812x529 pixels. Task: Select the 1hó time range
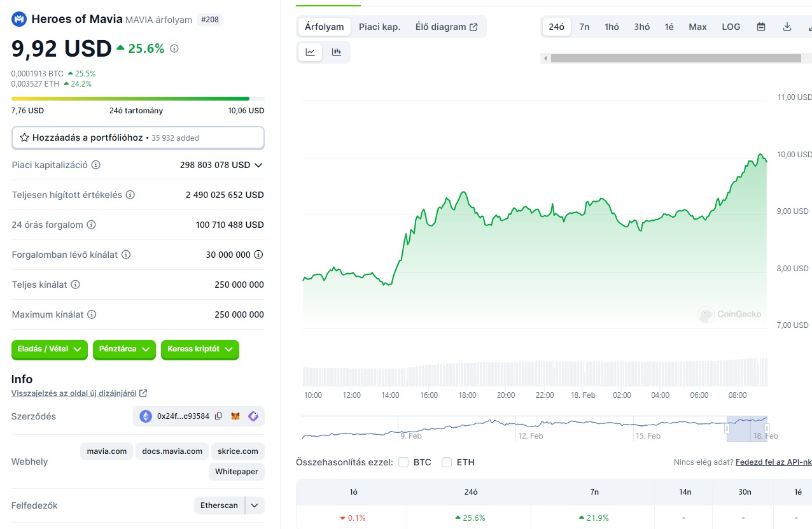coord(612,27)
